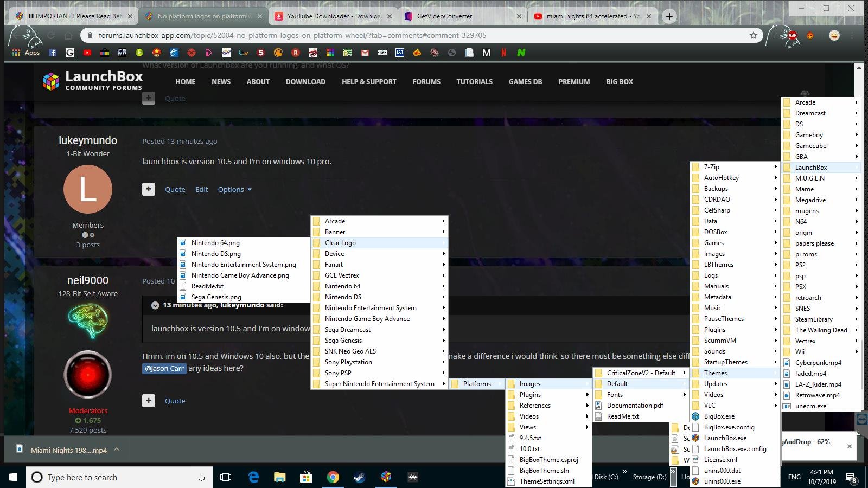Click the AdBlock Plus extension icon

(x=793, y=35)
